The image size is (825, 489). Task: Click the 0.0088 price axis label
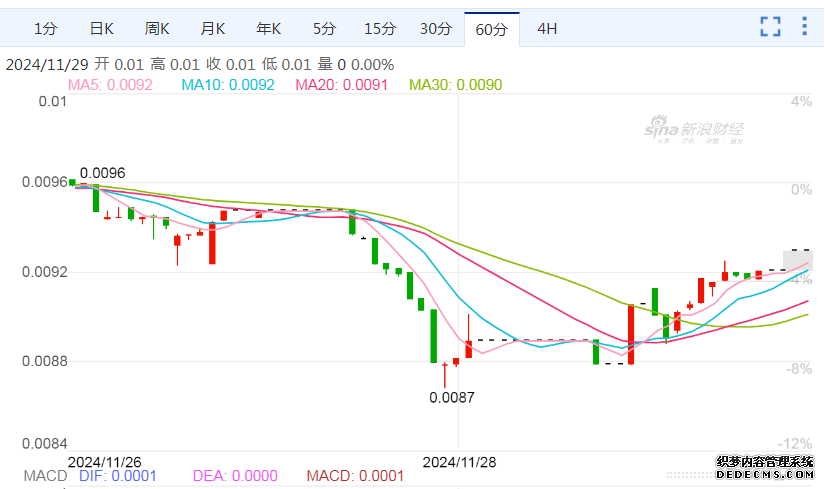pyautogui.click(x=45, y=361)
